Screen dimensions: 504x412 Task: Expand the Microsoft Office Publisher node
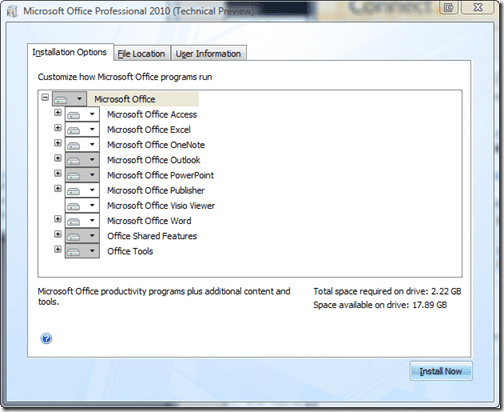(58, 188)
